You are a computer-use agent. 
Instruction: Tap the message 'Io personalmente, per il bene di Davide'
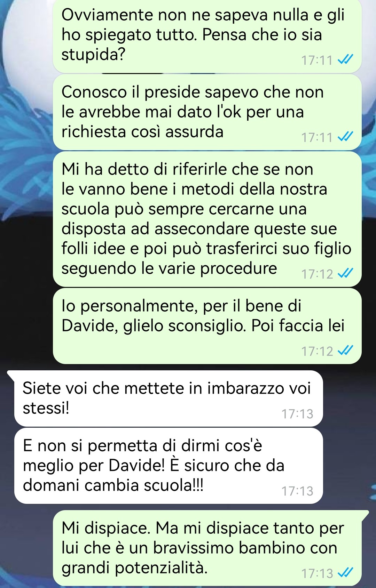pos(207,326)
